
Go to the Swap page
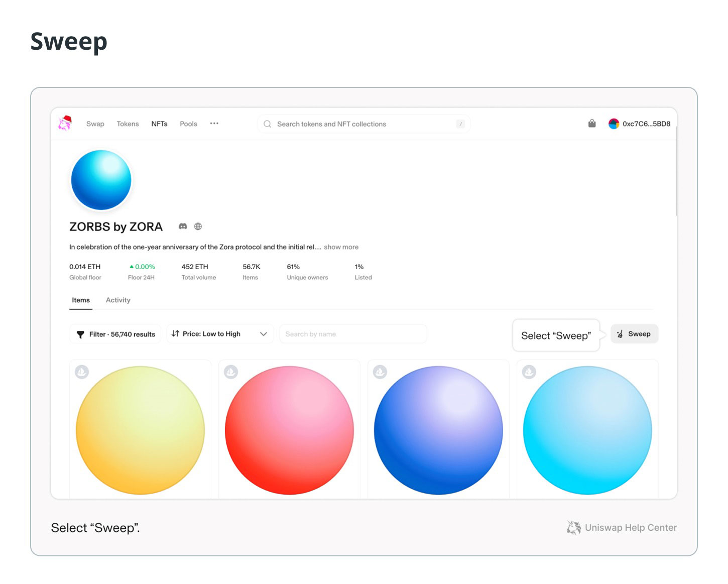click(95, 124)
